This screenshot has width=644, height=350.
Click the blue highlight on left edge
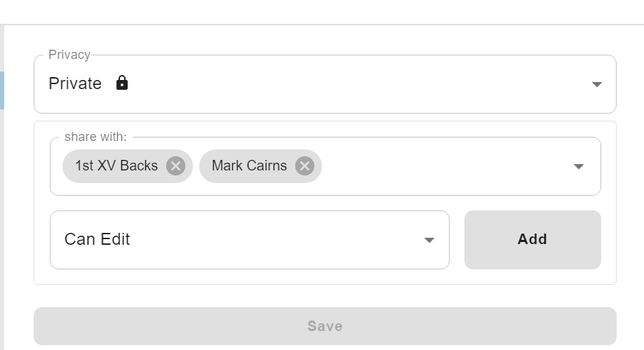point(2,90)
